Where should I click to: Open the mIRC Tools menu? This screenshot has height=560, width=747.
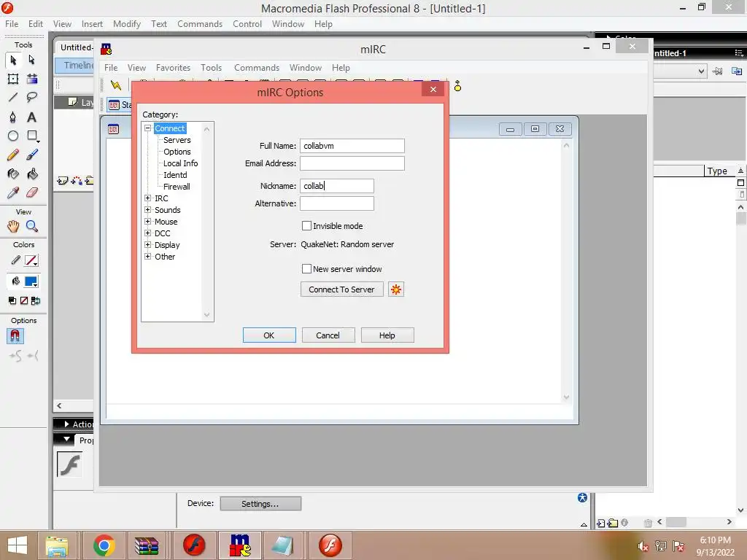pos(211,68)
